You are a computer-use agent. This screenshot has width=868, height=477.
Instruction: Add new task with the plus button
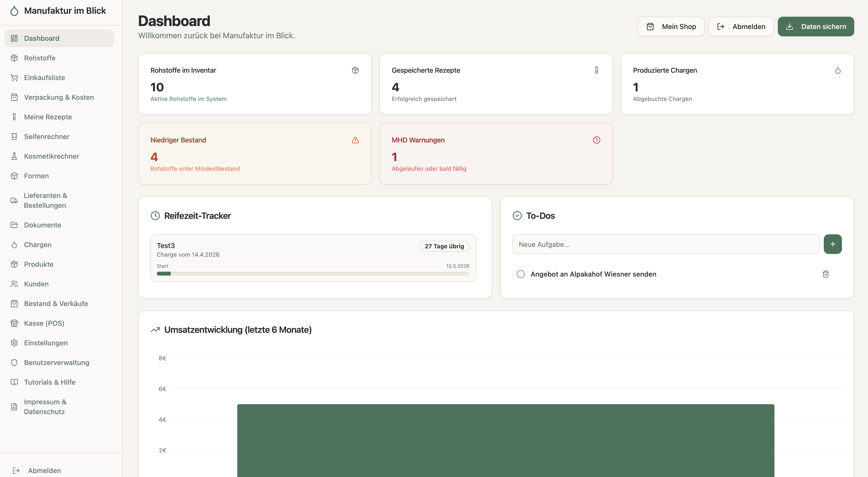[x=833, y=244]
